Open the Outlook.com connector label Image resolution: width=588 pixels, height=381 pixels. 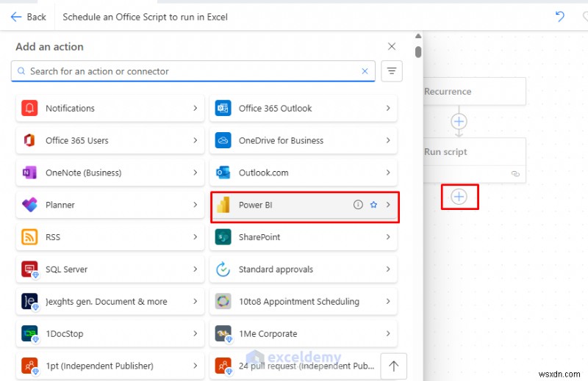coord(264,173)
